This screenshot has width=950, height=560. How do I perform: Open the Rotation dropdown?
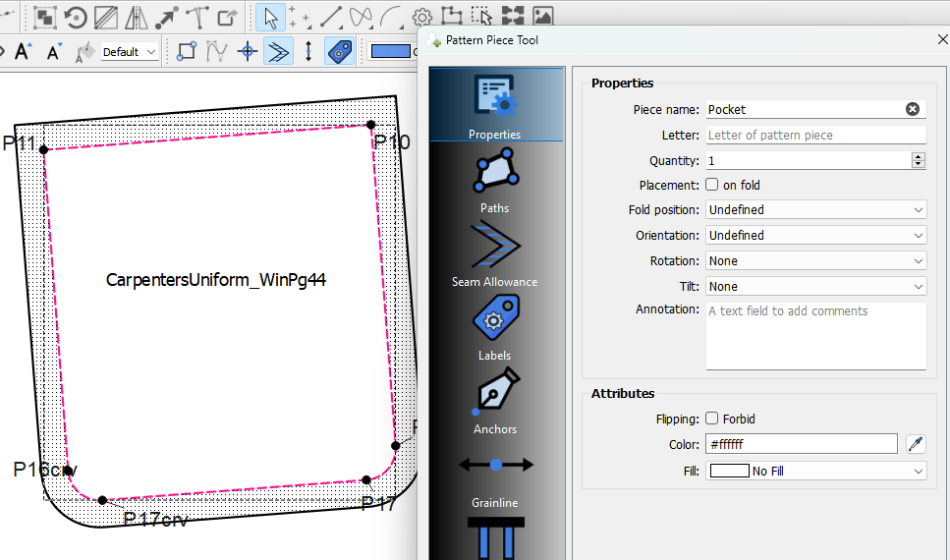tap(815, 260)
